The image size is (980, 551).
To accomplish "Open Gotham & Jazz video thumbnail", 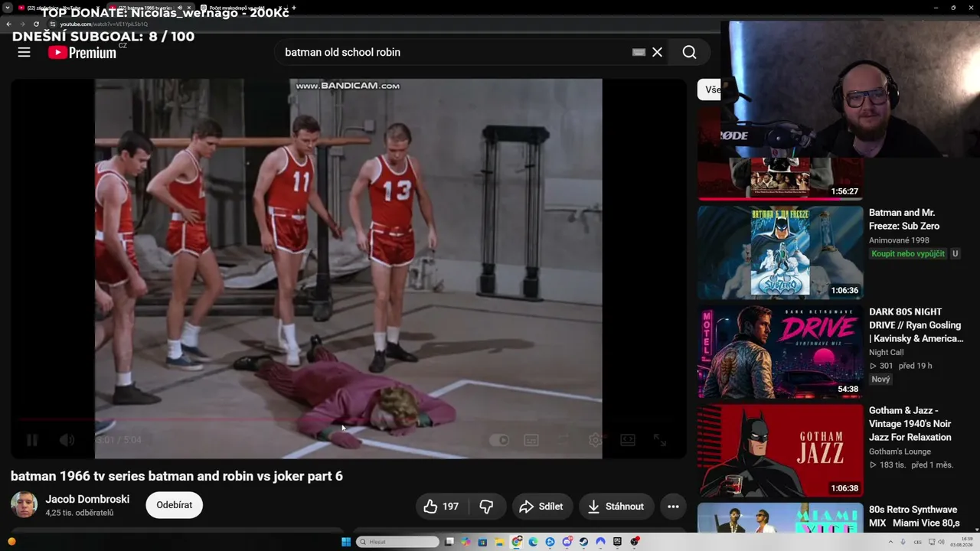I will pyautogui.click(x=780, y=451).
